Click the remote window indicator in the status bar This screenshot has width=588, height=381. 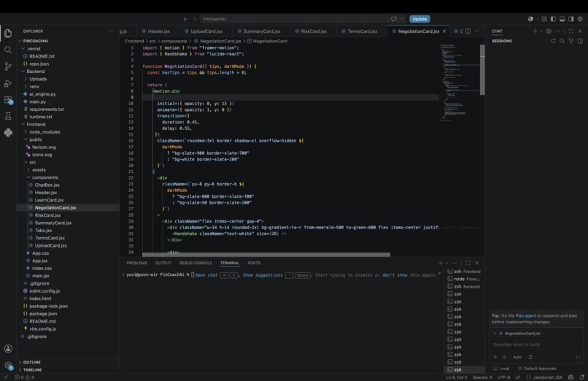[x=6, y=377]
